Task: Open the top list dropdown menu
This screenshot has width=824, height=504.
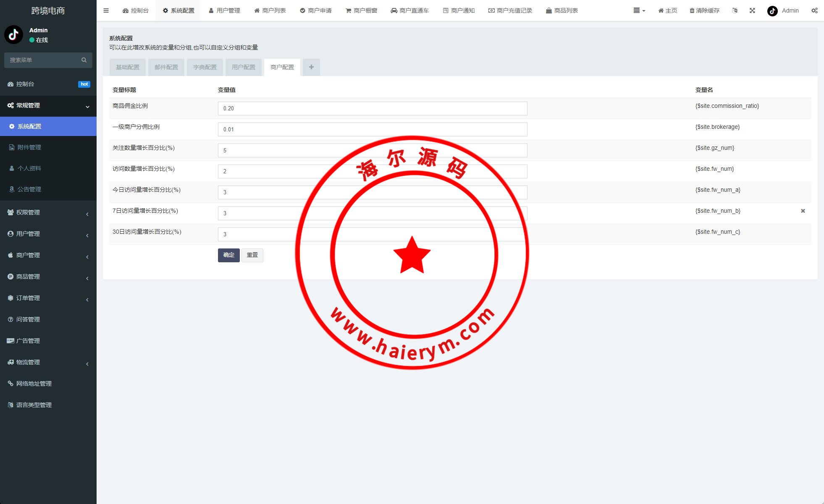Action: click(639, 10)
